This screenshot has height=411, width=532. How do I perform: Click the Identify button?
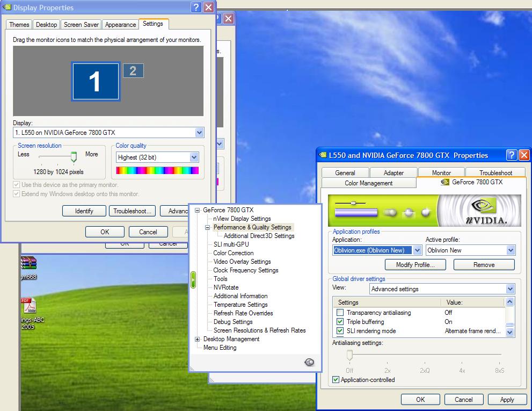84,211
